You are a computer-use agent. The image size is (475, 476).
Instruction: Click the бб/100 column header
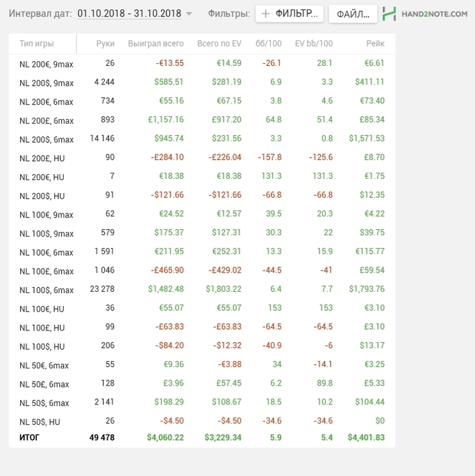click(x=268, y=44)
